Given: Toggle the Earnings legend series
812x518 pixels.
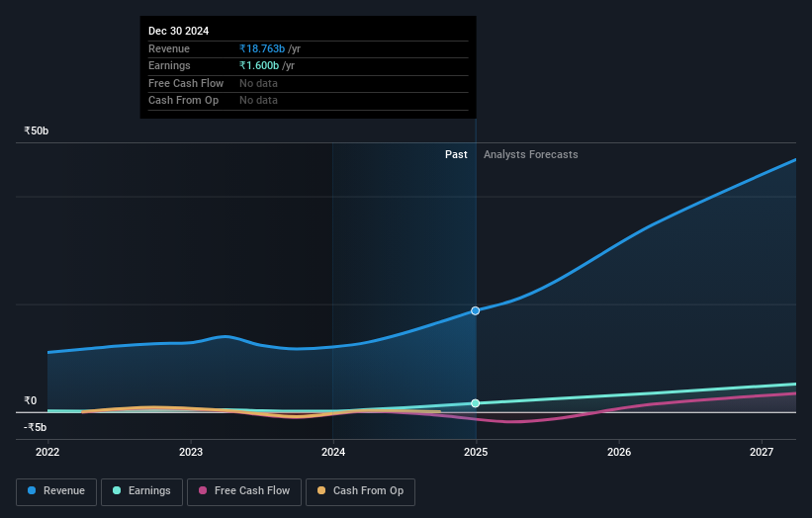Looking at the screenshot, I should (x=141, y=491).
